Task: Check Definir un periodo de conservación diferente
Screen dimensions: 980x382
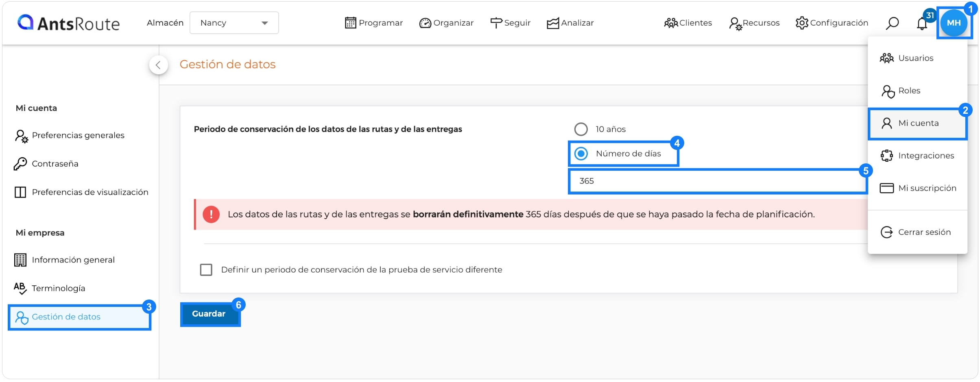Action: click(206, 270)
